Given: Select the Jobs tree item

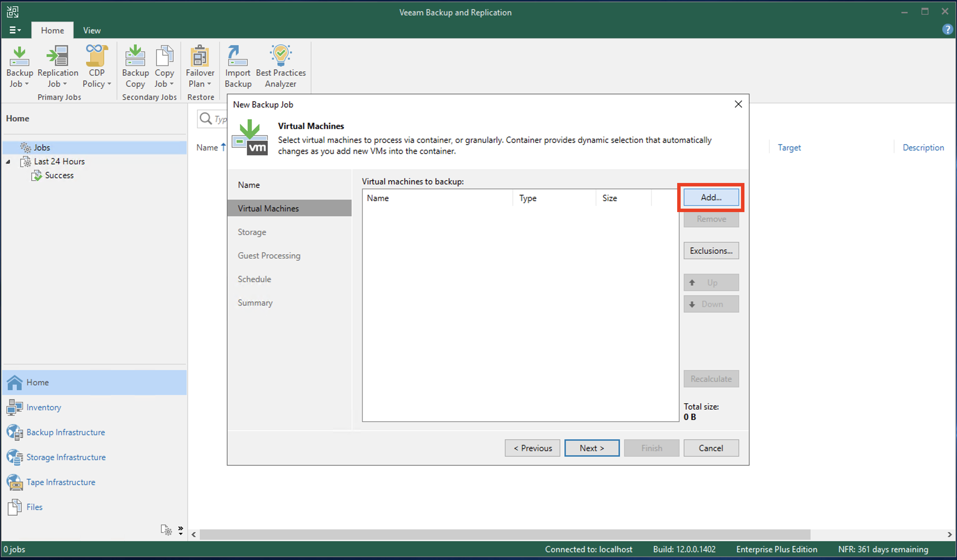Looking at the screenshot, I should (95, 147).
